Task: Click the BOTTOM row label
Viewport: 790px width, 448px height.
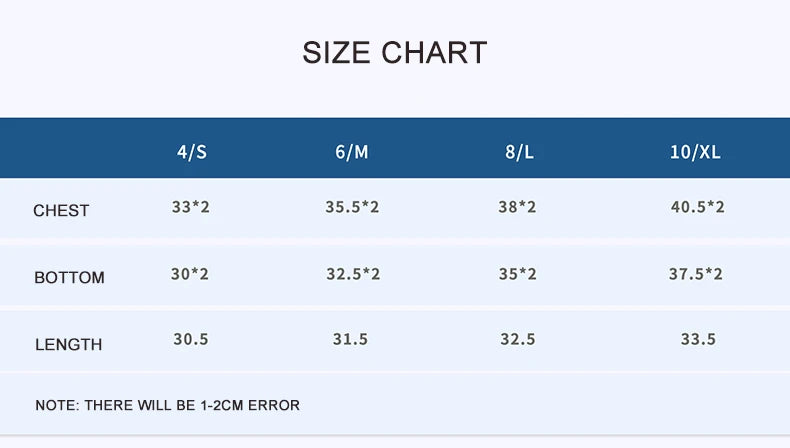Action: [69, 278]
